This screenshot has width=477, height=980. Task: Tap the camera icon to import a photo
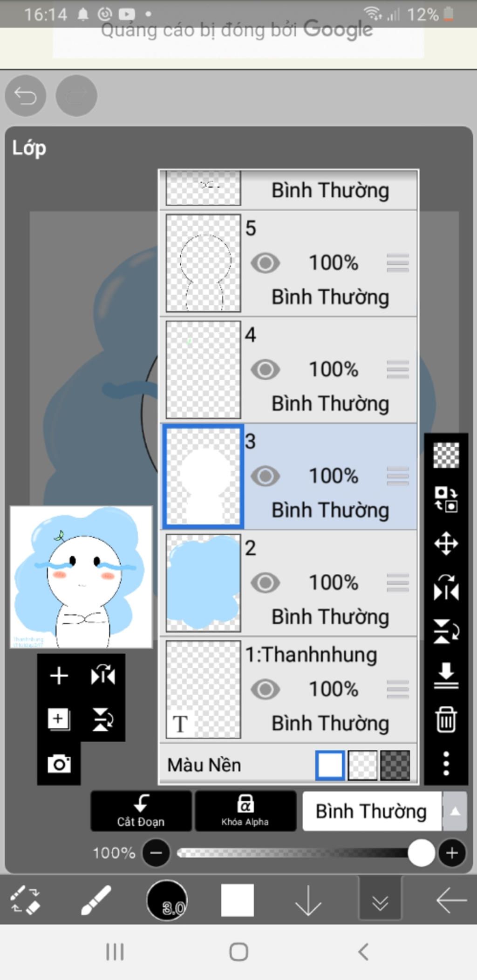(x=59, y=764)
